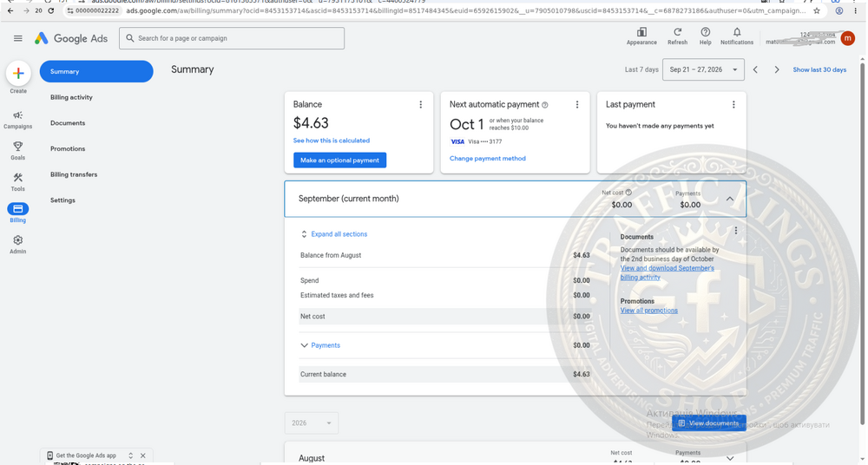Select the Billing card icon
The height and width of the screenshot is (465, 868).
[17, 209]
